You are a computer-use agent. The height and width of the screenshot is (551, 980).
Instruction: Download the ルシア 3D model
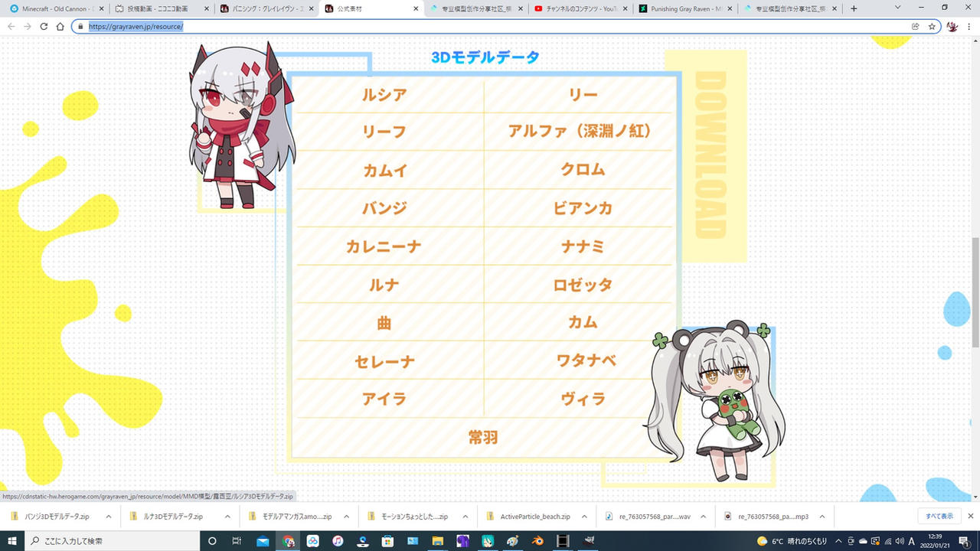[384, 94]
